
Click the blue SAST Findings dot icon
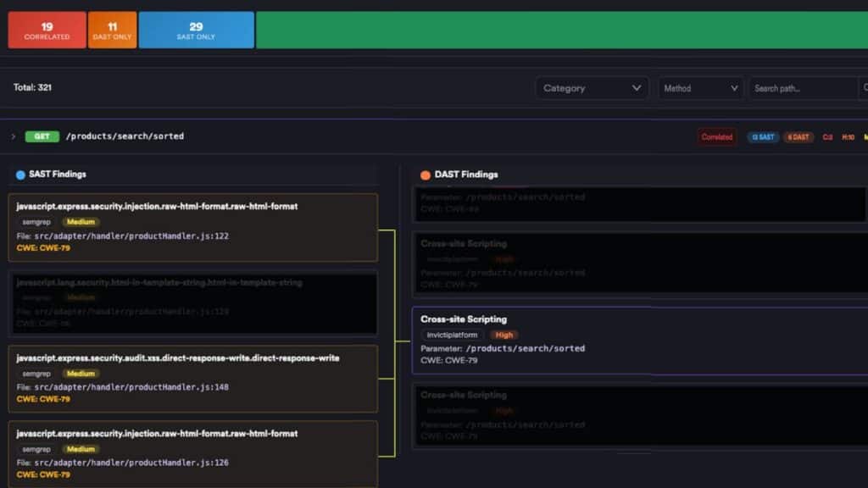point(20,175)
